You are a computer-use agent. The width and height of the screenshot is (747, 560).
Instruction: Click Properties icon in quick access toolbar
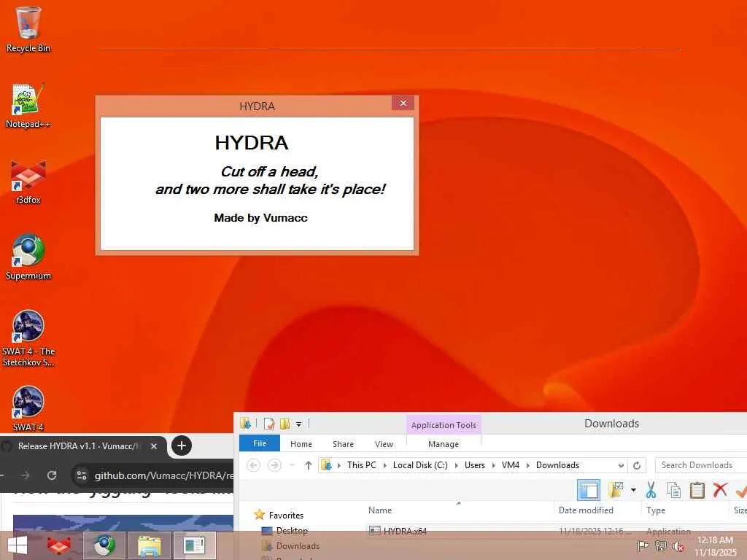point(269,424)
